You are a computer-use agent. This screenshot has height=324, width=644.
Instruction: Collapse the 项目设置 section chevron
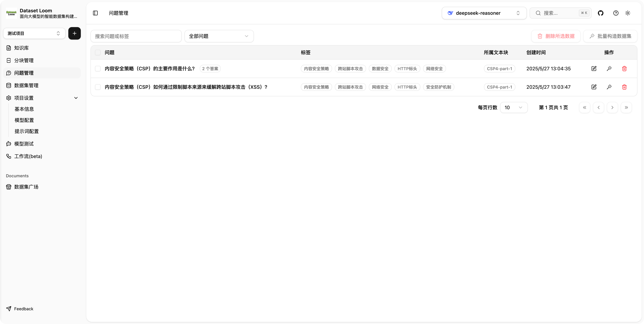[x=76, y=98]
